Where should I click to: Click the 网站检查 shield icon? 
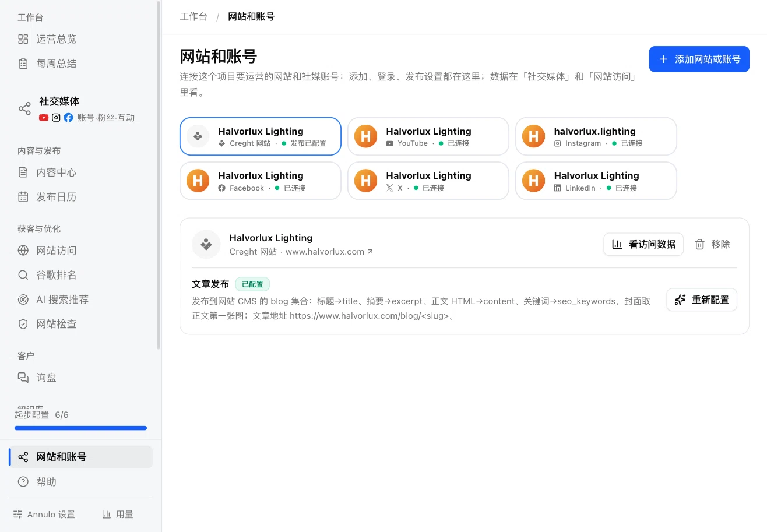[23, 324]
